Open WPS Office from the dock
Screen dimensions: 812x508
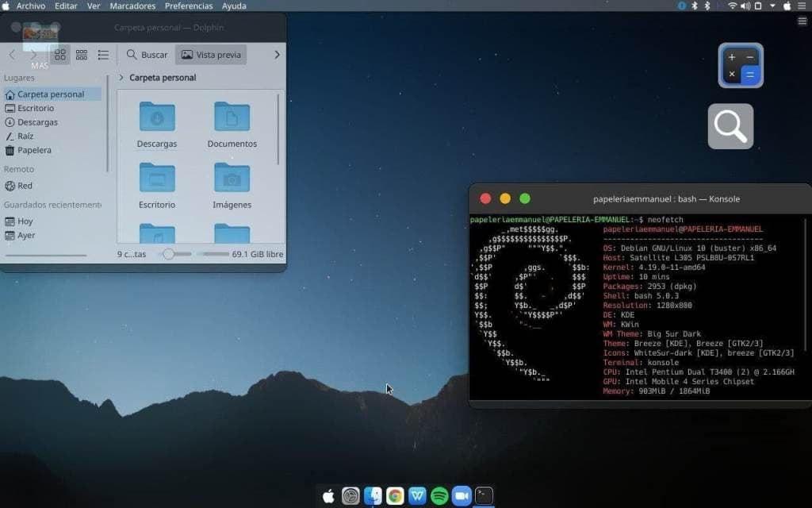[417, 496]
